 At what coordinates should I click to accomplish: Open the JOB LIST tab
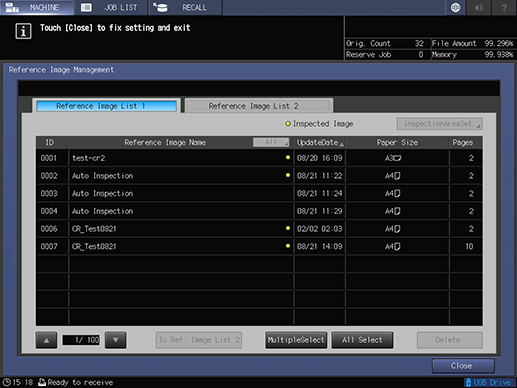coord(111,7)
